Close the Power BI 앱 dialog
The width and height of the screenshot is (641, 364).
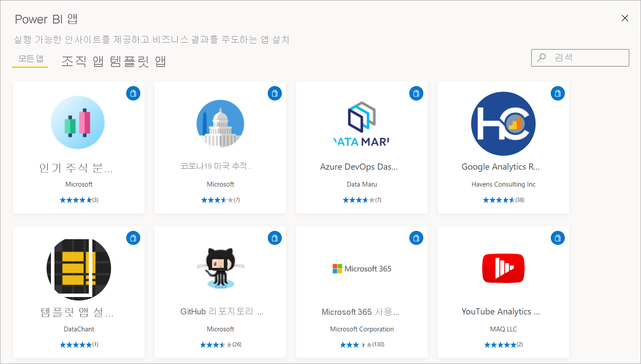click(x=625, y=18)
